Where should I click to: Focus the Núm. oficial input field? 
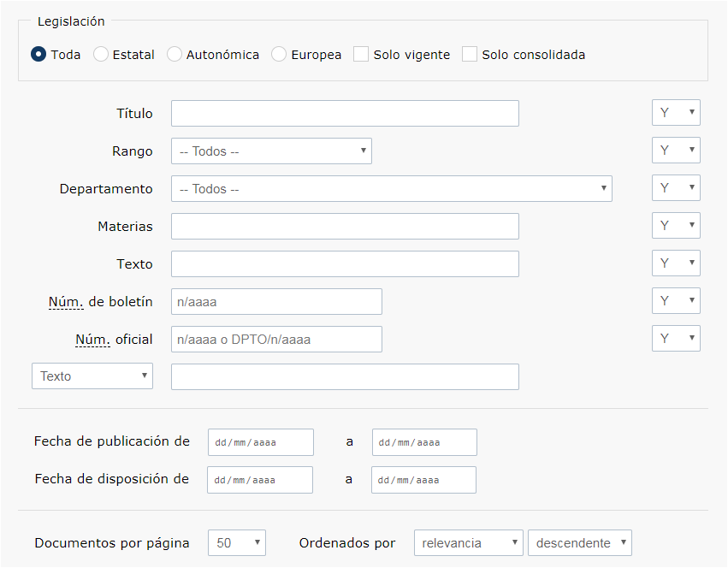click(x=276, y=339)
